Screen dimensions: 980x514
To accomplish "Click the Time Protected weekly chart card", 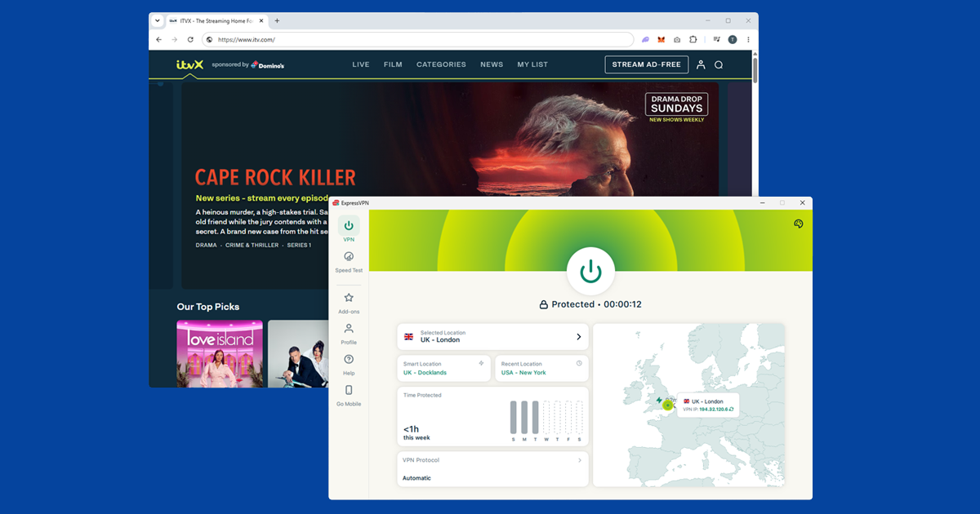I will click(492, 417).
